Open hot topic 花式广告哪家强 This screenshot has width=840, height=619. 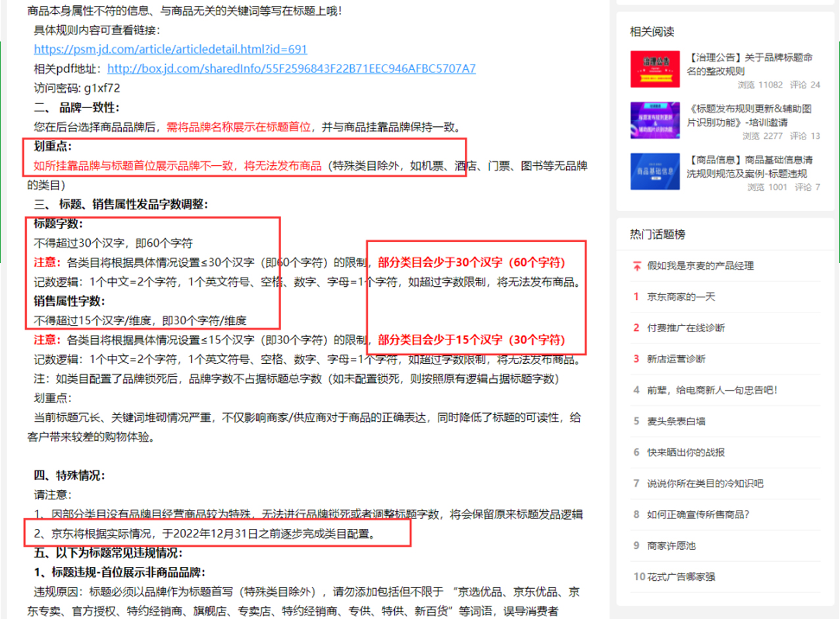(x=681, y=577)
